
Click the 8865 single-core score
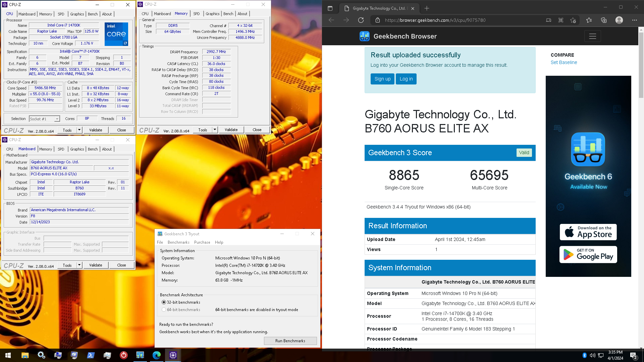(404, 175)
